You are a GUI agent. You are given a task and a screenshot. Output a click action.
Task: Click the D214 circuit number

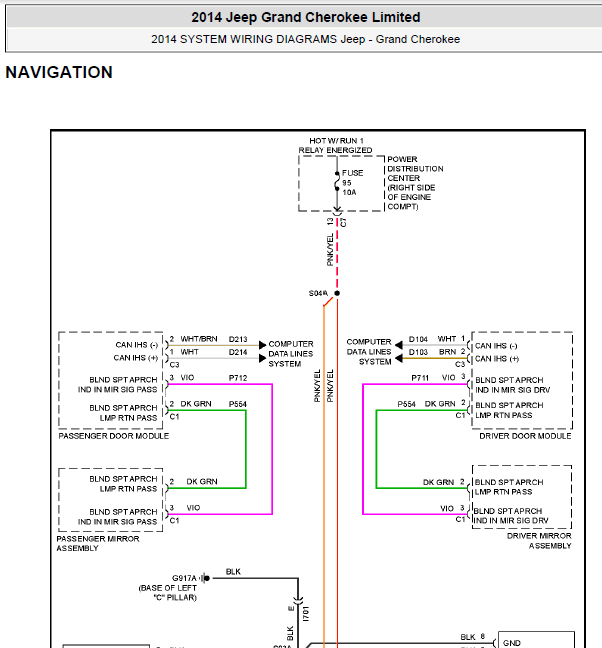(x=238, y=352)
